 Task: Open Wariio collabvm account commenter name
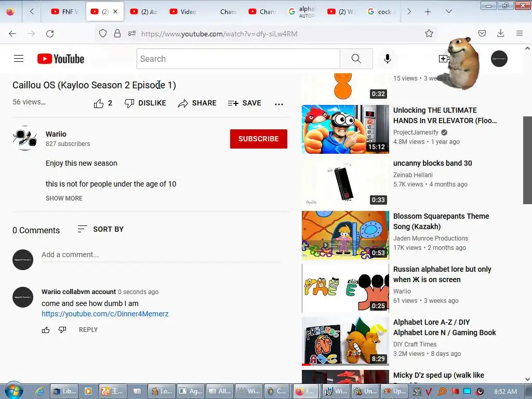(x=79, y=292)
